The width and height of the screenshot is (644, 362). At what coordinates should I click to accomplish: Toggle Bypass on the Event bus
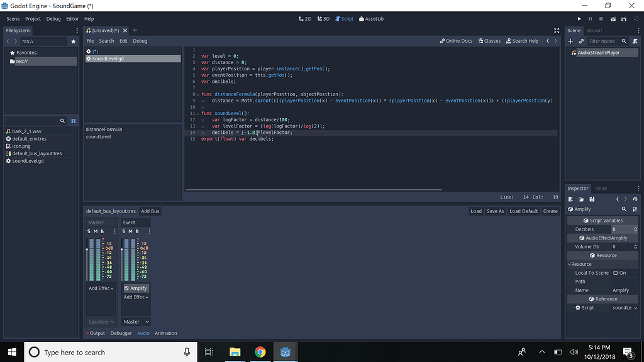137,231
